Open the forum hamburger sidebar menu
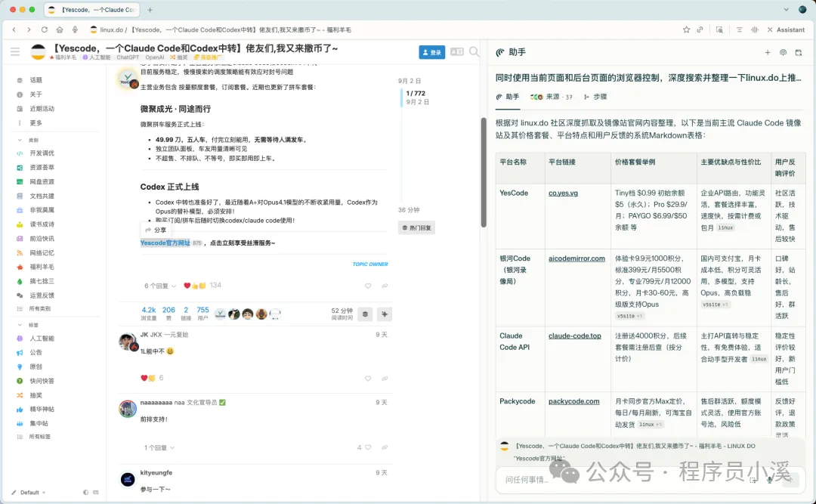This screenshot has height=504, width=816. [x=15, y=51]
